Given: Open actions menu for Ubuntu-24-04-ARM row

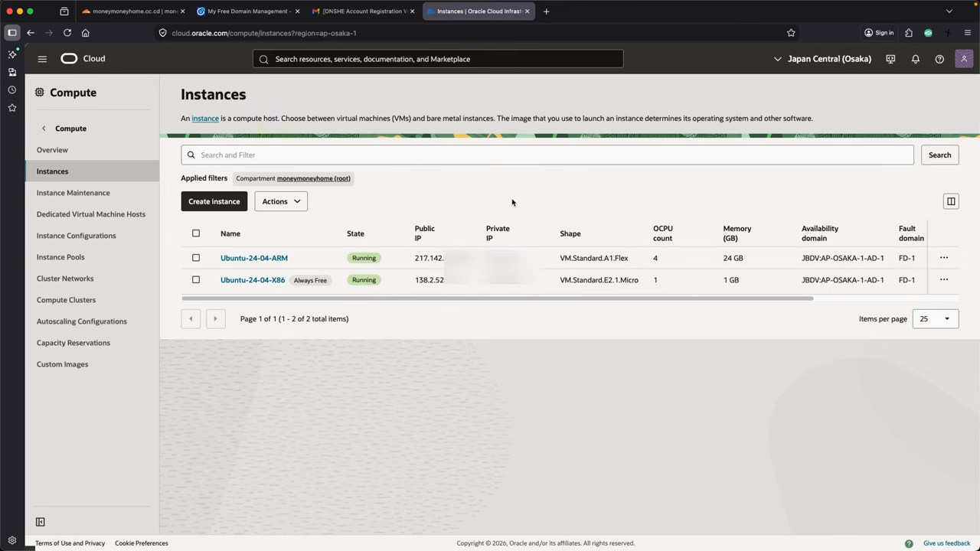Looking at the screenshot, I should tap(943, 258).
